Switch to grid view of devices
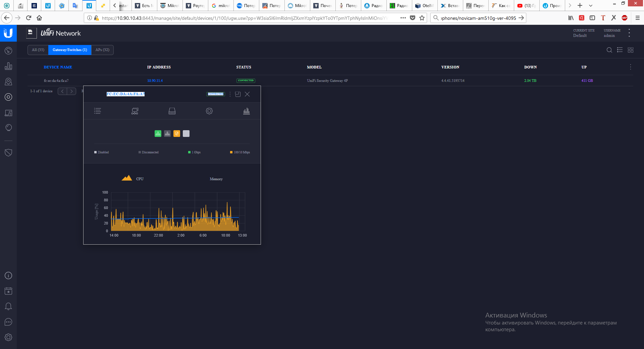This screenshot has height=349, width=644. click(631, 50)
